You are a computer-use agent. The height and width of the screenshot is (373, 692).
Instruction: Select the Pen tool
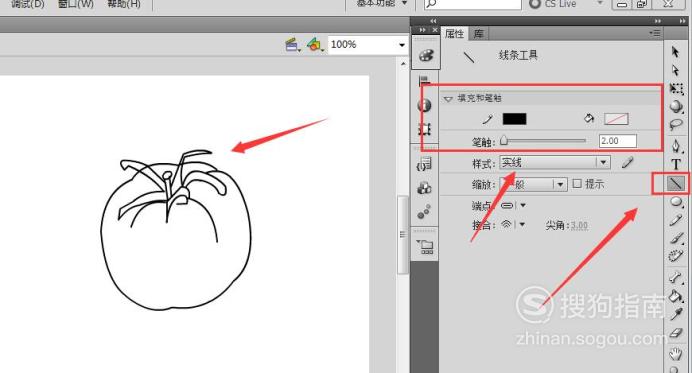click(676, 146)
